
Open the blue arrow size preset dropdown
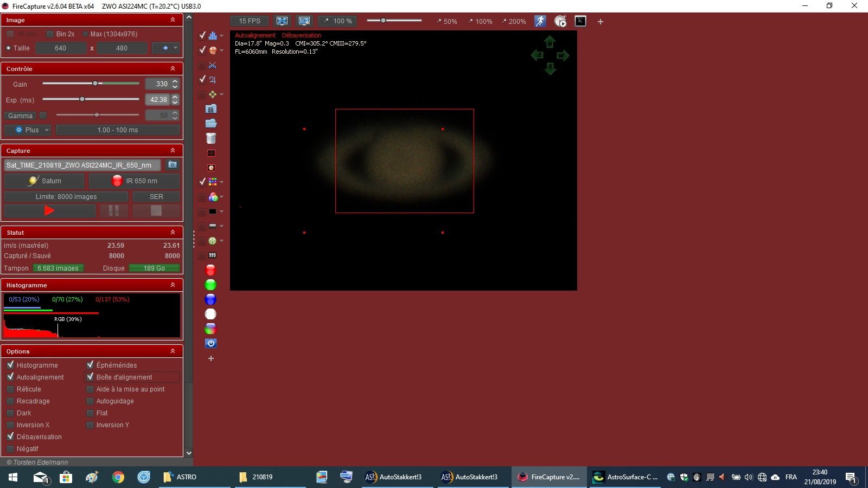coord(165,48)
